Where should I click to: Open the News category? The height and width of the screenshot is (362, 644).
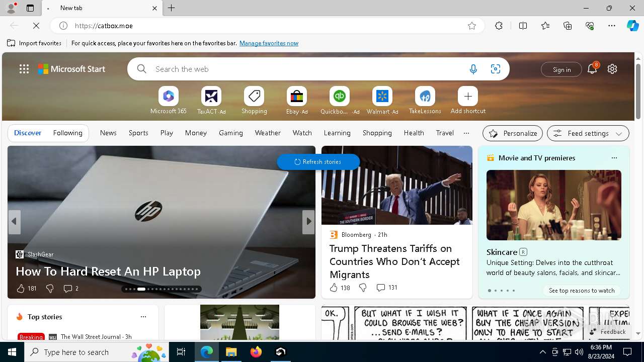click(x=108, y=133)
